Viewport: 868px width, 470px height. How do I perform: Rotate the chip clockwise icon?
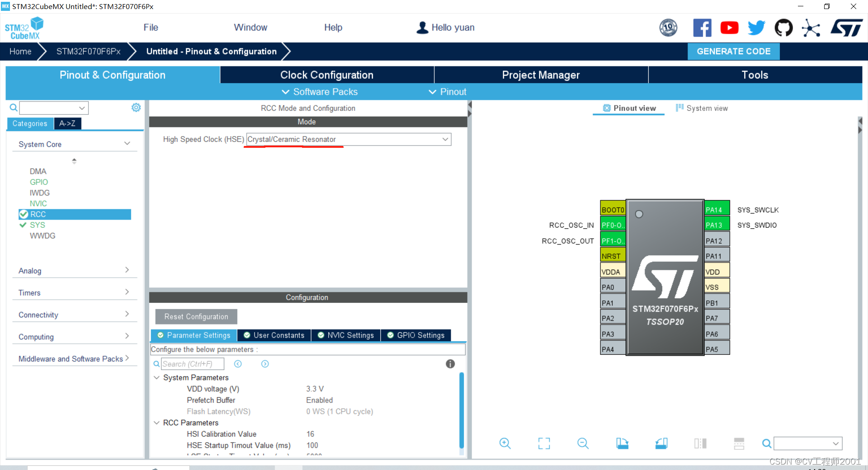[623, 443]
